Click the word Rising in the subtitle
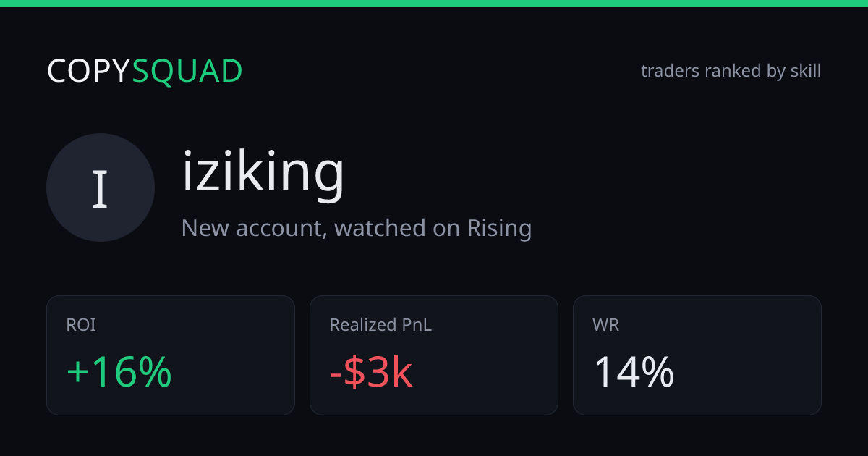 pyautogui.click(x=499, y=229)
